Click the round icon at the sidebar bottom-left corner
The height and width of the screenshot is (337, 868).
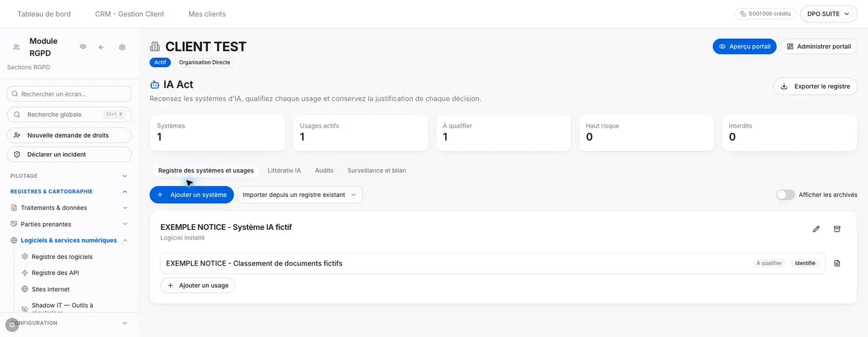[x=12, y=325]
